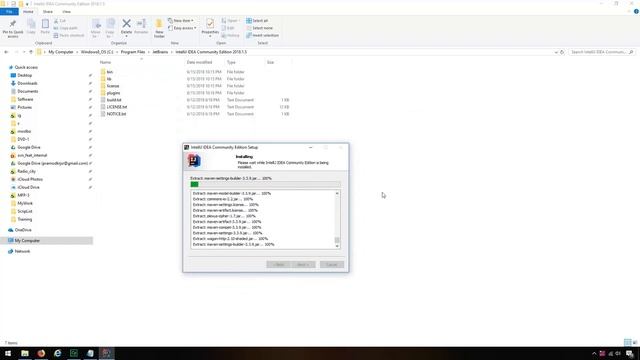The width and height of the screenshot is (640, 360).
Task: Switch to the Share ribbon tab
Action: tap(48, 12)
